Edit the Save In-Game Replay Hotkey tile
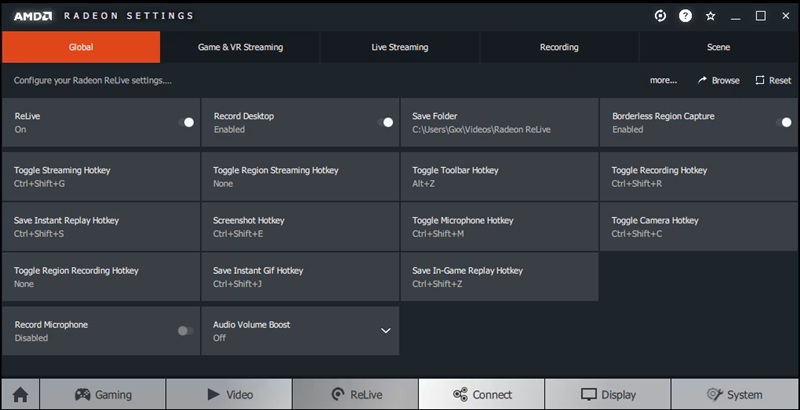The image size is (800, 410). (x=499, y=277)
